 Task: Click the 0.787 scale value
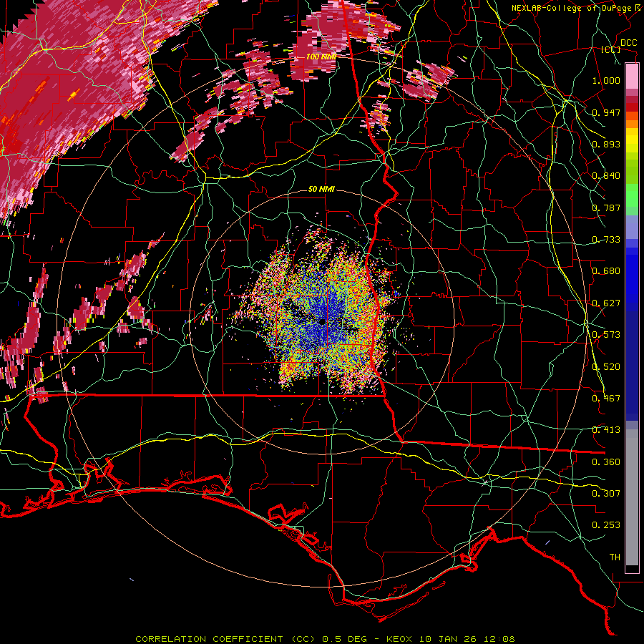coord(606,208)
